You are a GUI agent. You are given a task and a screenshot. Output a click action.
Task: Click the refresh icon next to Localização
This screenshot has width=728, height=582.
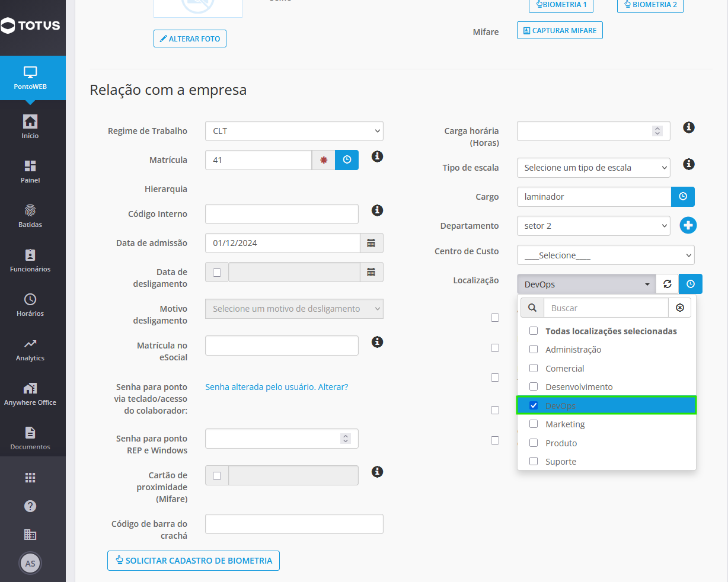668,284
